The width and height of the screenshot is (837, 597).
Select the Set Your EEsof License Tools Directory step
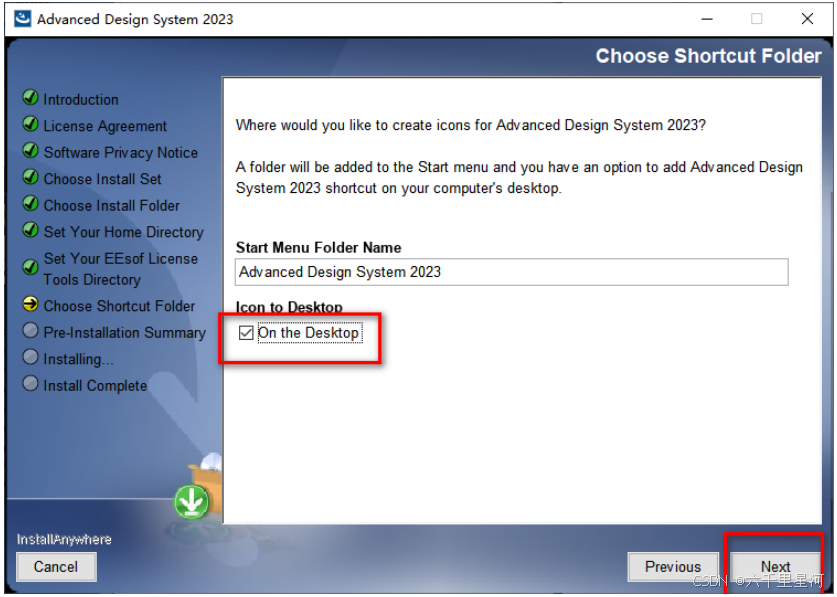(x=122, y=268)
